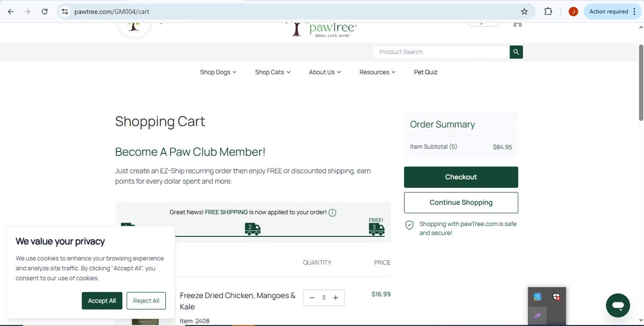Click the Shopping Cart heading
Screen dimensions: 644x326
coord(160,121)
